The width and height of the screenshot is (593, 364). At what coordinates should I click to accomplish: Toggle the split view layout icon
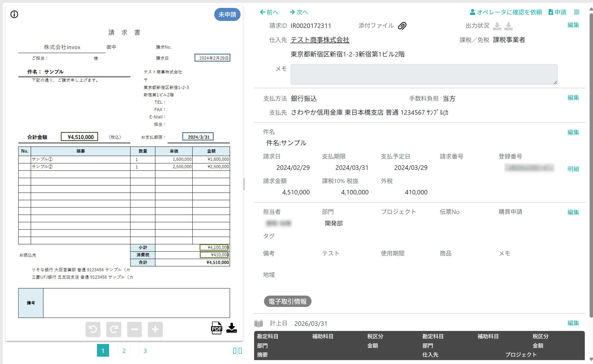click(237, 351)
